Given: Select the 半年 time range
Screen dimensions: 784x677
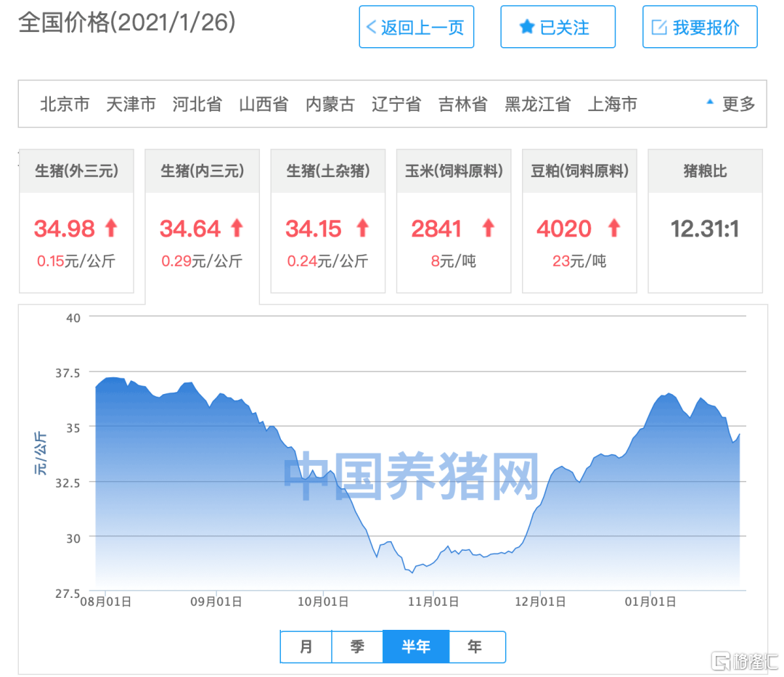Looking at the screenshot, I should point(416,647).
